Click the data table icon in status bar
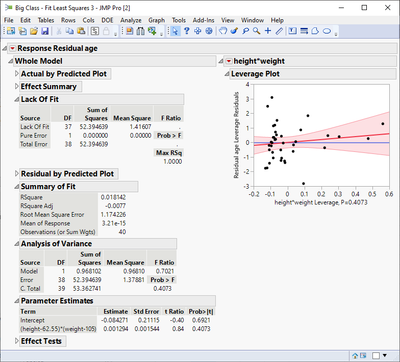Screen dimensions: 400x362 pos(363,356)
